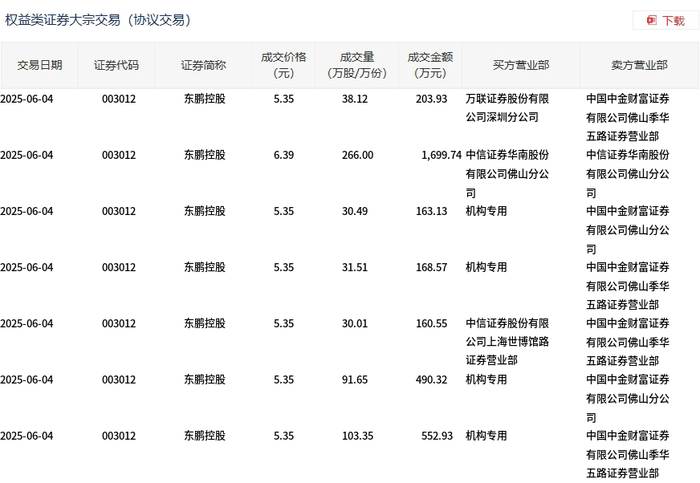Click the 成交金额(万元) column header

[430, 65]
